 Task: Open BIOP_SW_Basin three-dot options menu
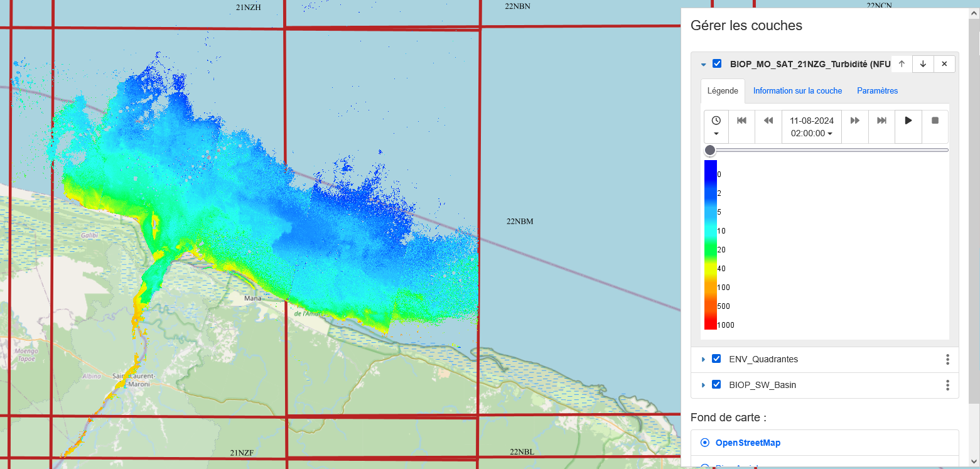point(947,385)
